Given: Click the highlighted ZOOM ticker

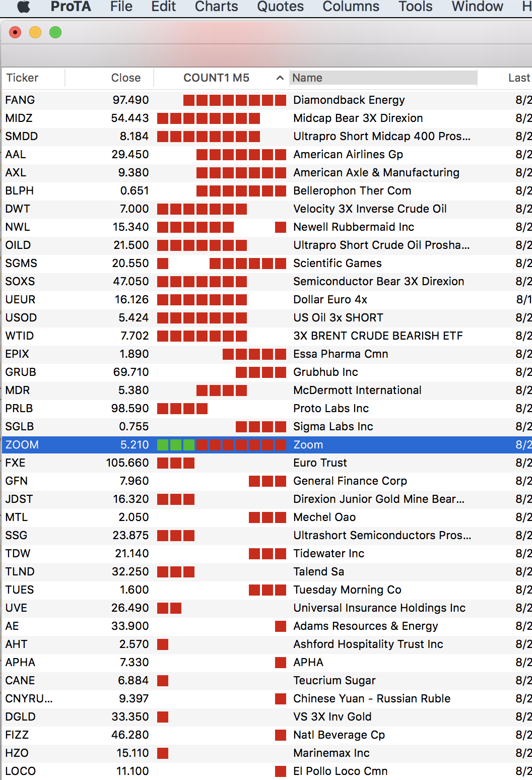Looking at the screenshot, I should pos(22,444).
